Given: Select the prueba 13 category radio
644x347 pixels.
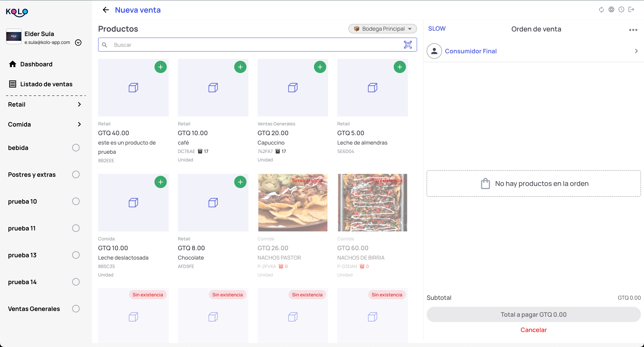Looking at the screenshot, I should (76, 255).
